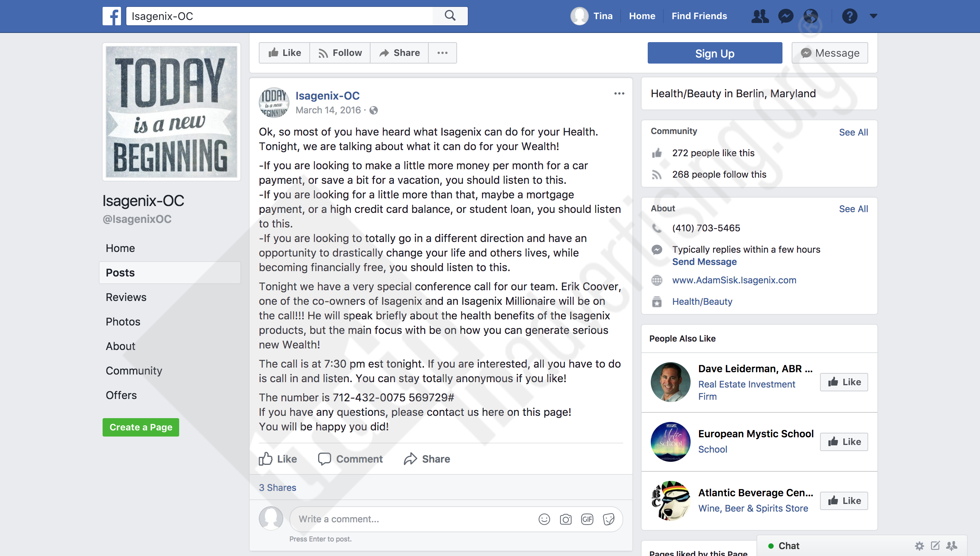Viewport: 980px width, 556px height.
Task: Click Create a Page green button
Action: click(141, 427)
